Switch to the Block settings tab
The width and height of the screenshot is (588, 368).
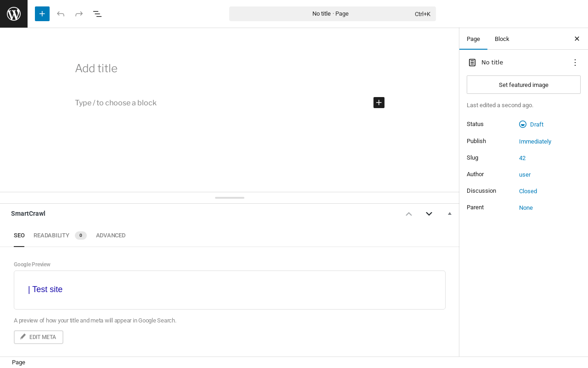click(x=502, y=39)
